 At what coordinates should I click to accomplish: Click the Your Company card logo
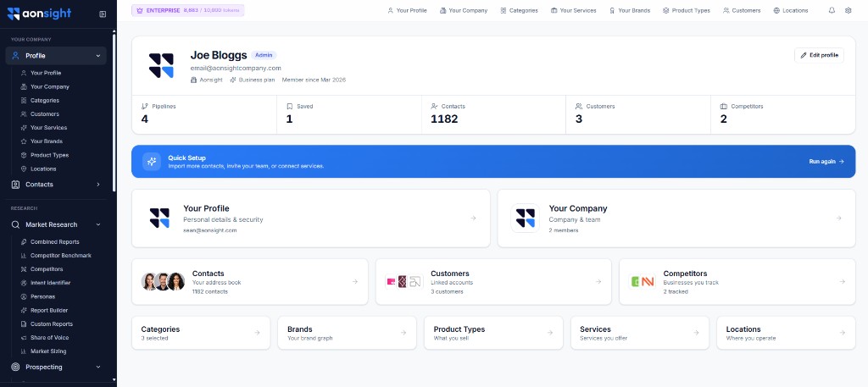(x=525, y=218)
